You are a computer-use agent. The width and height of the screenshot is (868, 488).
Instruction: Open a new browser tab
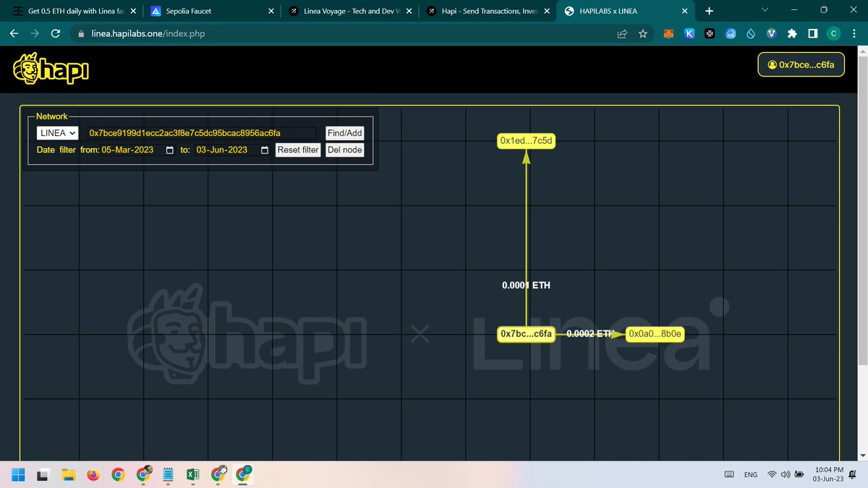709,11
